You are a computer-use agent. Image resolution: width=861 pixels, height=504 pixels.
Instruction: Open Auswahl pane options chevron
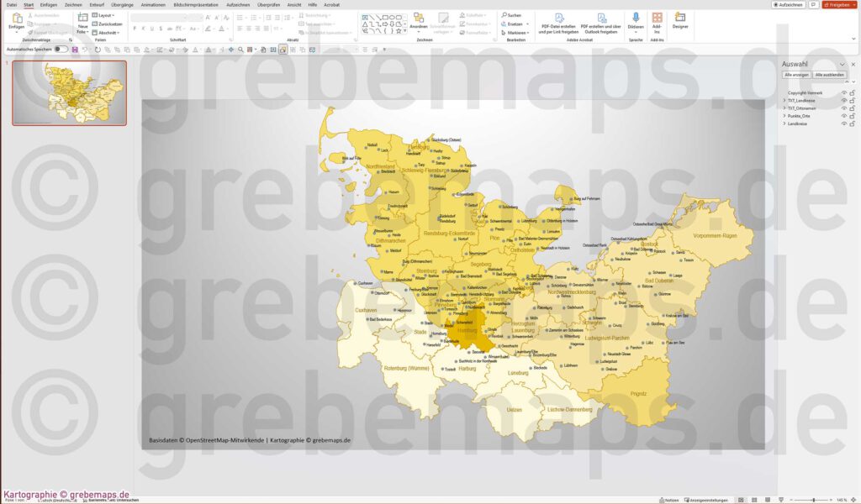[842, 64]
